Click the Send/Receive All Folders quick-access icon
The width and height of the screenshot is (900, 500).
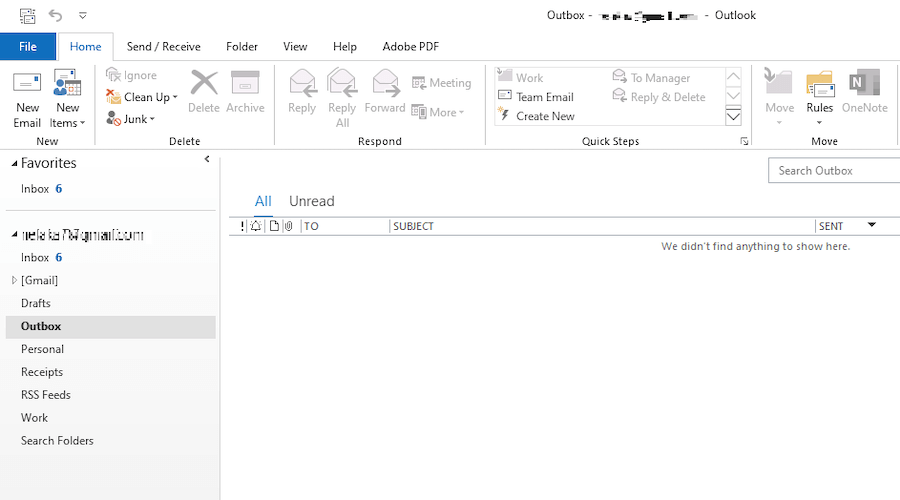[x=27, y=15]
